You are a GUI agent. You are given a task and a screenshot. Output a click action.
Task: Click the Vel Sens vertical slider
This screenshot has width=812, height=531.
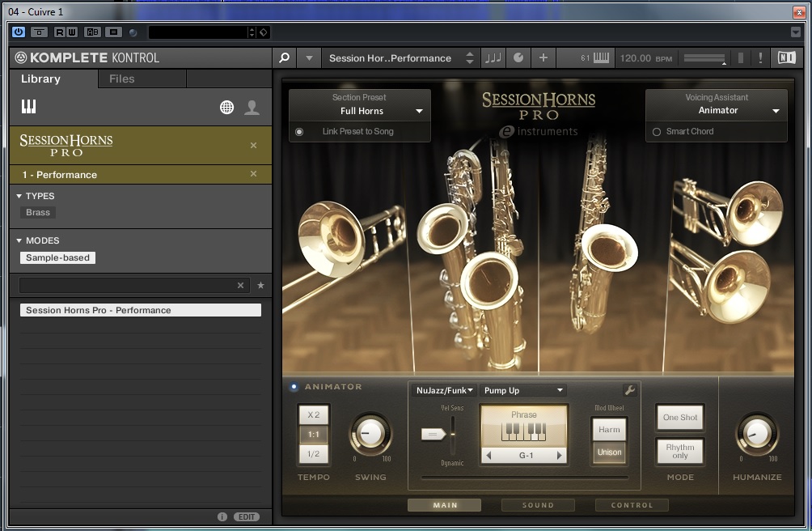tap(453, 433)
